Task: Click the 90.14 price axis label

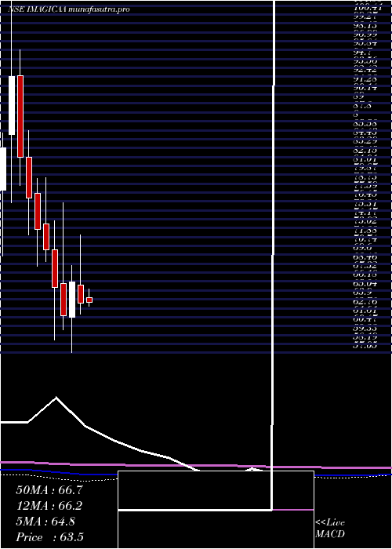Action: (365, 88)
